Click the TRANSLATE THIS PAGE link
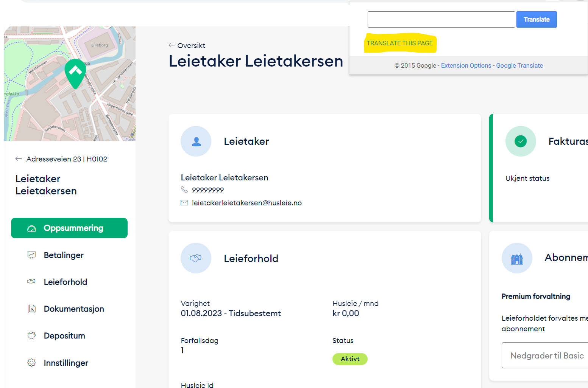 tap(399, 43)
